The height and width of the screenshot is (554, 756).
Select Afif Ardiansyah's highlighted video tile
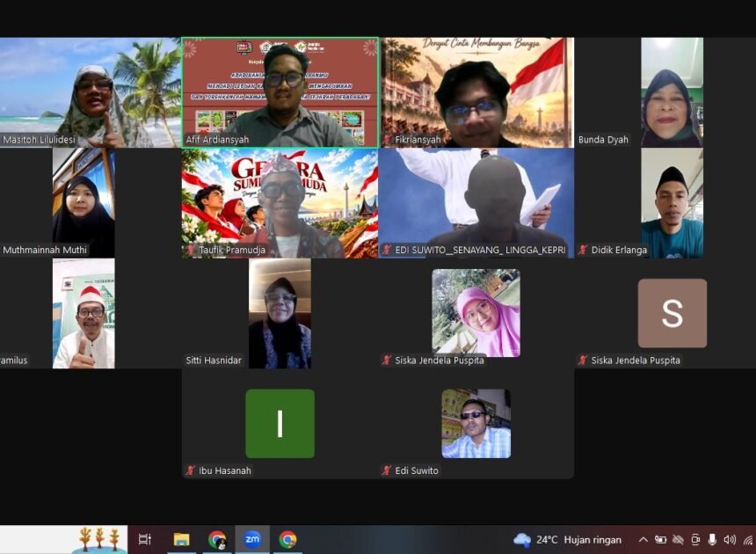[x=280, y=92]
